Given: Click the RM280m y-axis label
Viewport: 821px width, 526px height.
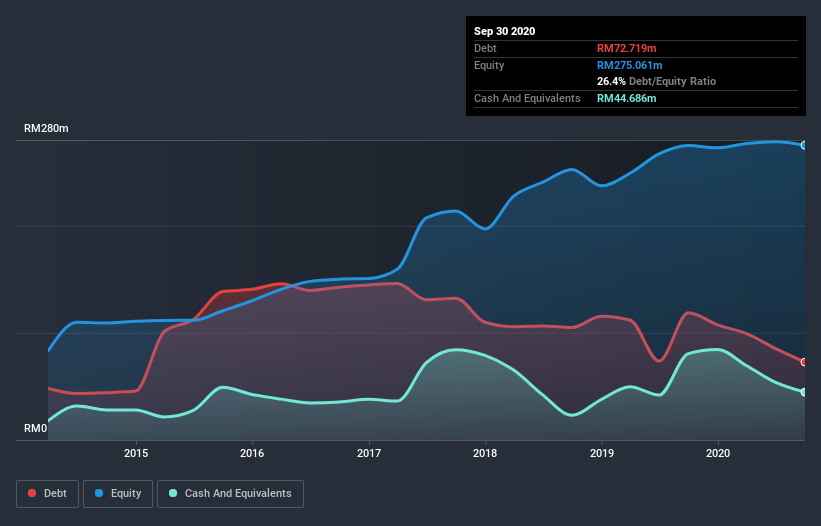Looking at the screenshot, I should 46,128.
